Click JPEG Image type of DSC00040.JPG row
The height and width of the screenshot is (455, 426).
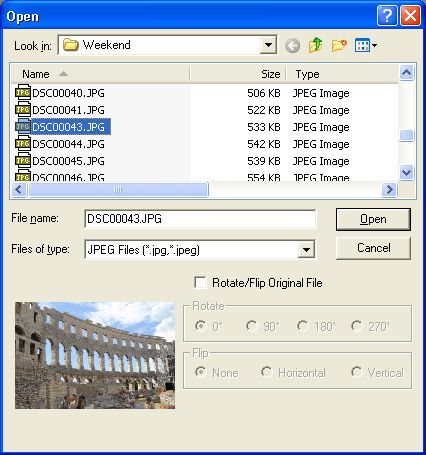click(x=321, y=93)
